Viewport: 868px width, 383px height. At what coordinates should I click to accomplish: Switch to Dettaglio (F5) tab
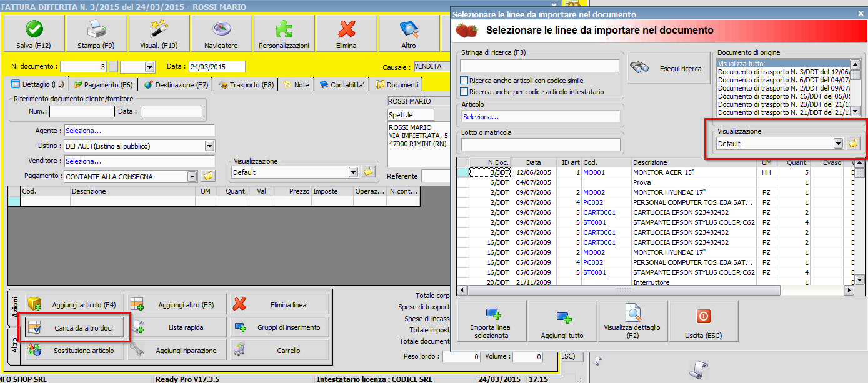pyautogui.click(x=39, y=84)
